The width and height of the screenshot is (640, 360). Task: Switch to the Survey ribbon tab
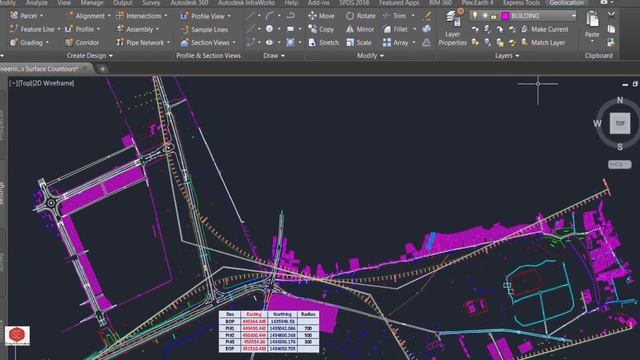pos(151,3)
